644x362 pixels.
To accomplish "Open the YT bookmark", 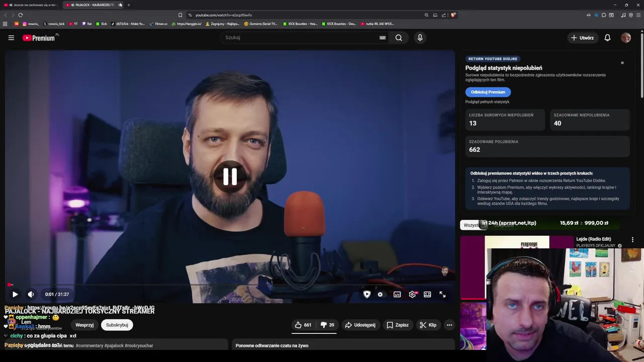I will tap(73, 24).
